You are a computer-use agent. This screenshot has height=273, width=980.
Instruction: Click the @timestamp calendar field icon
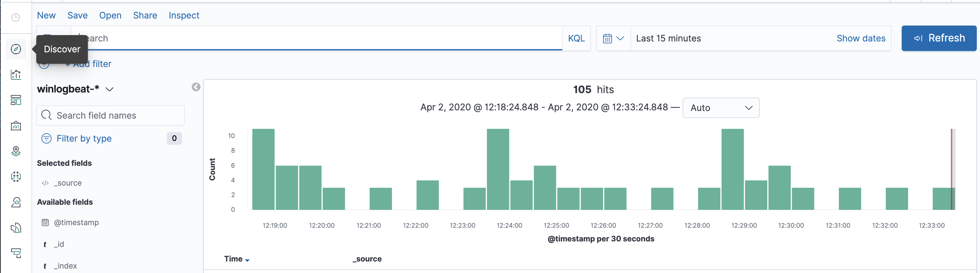point(45,223)
